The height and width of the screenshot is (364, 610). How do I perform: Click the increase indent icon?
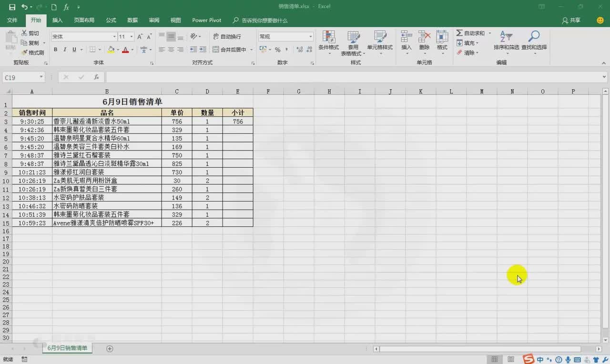pos(203,50)
